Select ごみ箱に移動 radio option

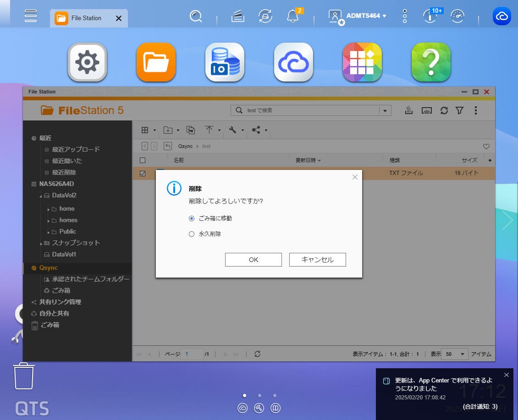[x=192, y=218]
